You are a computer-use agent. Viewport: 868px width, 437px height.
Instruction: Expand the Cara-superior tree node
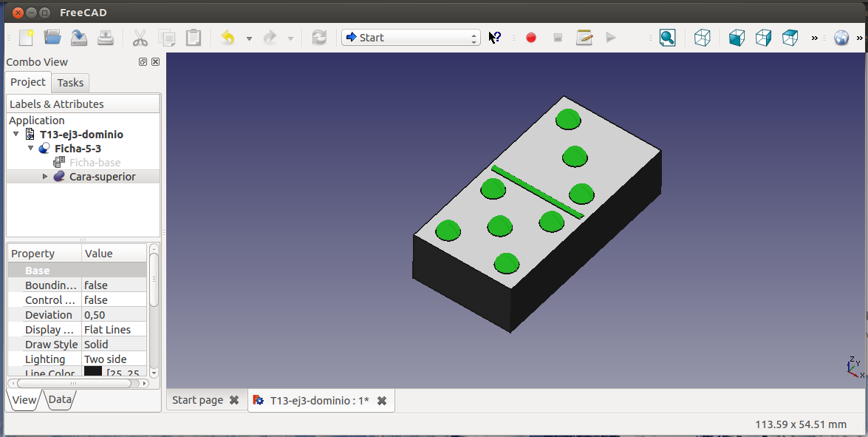pyautogui.click(x=45, y=177)
